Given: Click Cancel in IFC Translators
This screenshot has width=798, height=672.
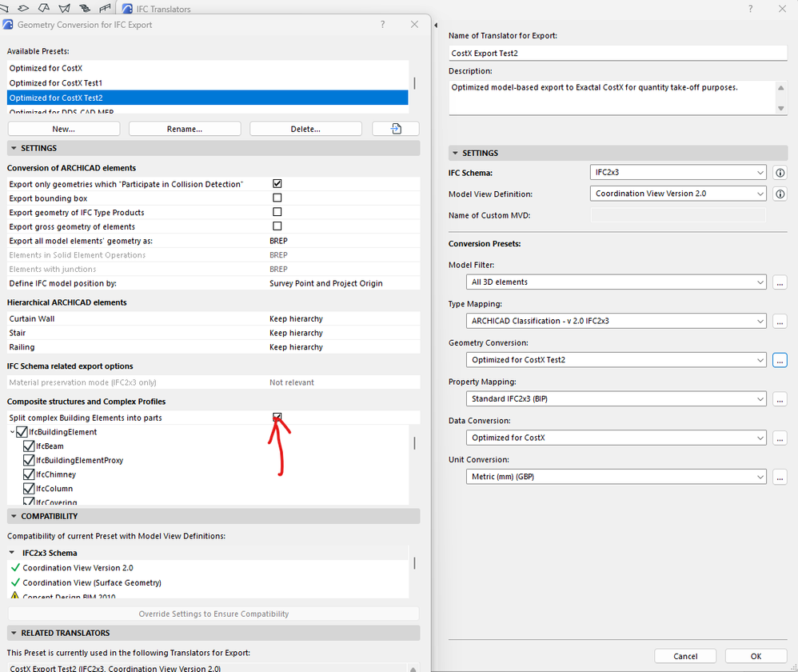Looking at the screenshot, I should click(x=685, y=656).
